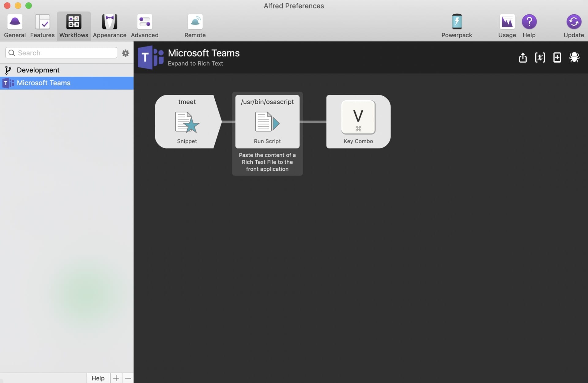This screenshot has height=383, width=588.
Task: Open the workflow variables [x] configuration
Action: point(540,57)
